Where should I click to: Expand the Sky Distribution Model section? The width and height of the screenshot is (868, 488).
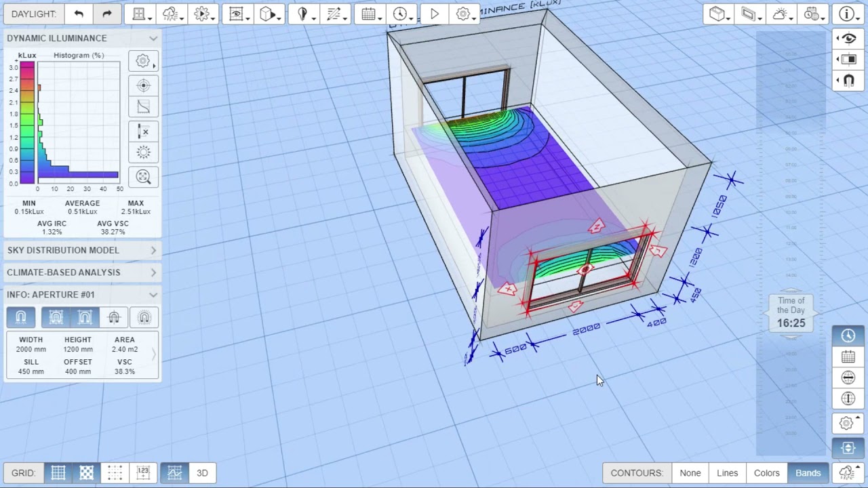coord(153,250)
